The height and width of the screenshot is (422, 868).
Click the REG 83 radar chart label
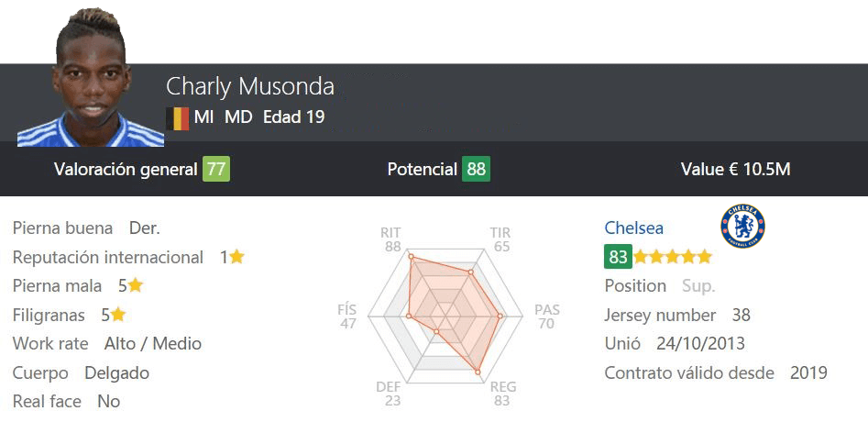coord(502,394)
